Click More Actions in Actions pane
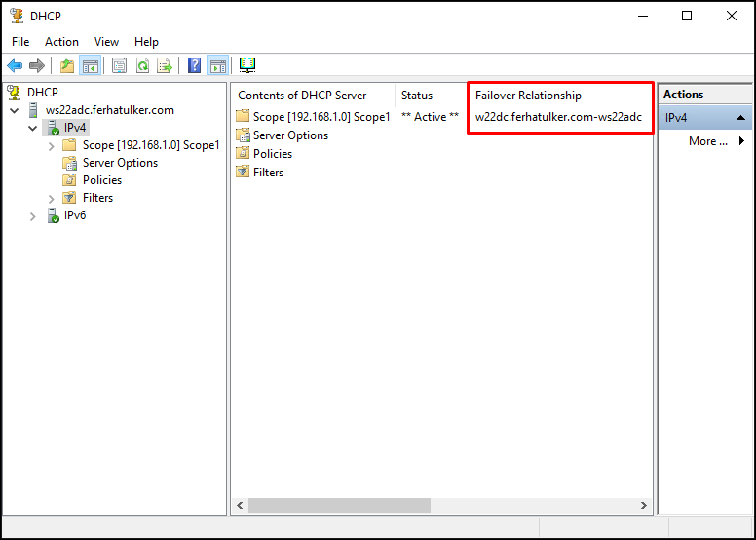 point(708,141)
